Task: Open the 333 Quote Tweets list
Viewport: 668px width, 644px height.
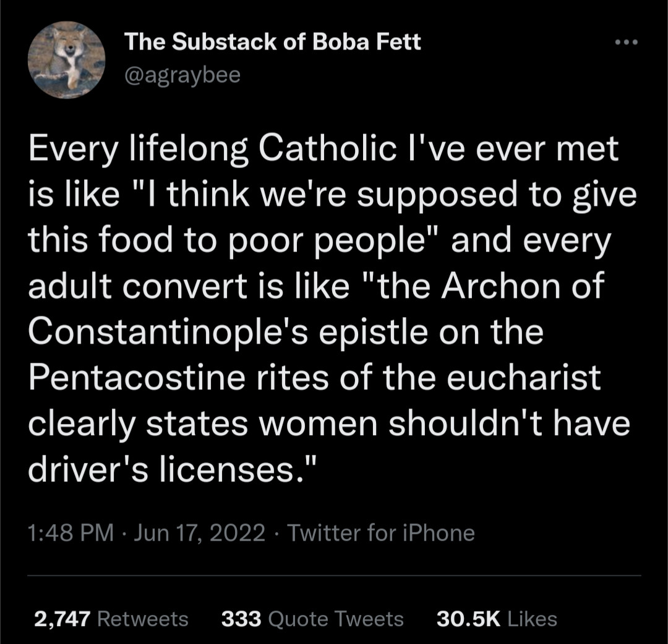Action: coord(312,619)
